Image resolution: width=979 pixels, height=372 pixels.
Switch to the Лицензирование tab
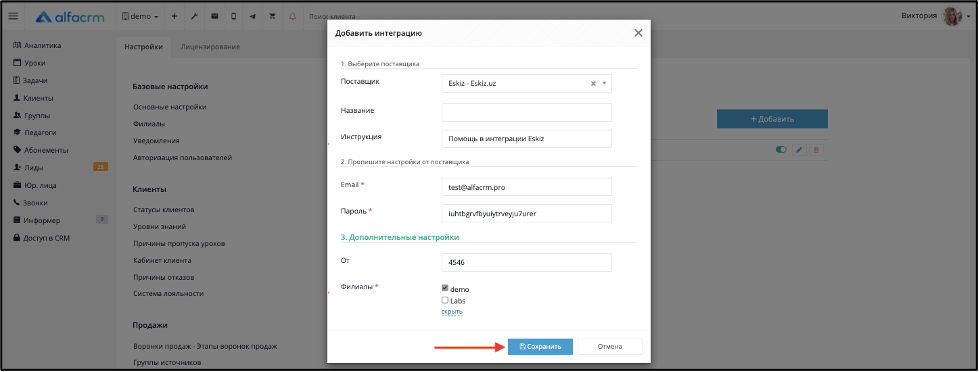[210, 47]
